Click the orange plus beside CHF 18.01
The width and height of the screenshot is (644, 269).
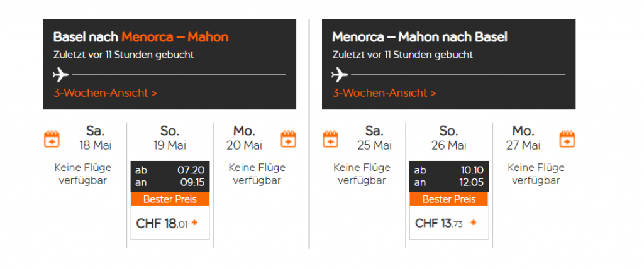(194, 223)
